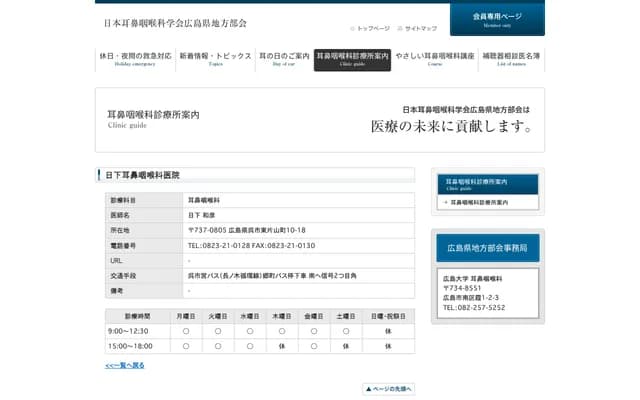640x400 pixels.
Task: Click the site title 日本耳鼻咽喉科学会広島県地方部会
Action: [x=175, y=22]
